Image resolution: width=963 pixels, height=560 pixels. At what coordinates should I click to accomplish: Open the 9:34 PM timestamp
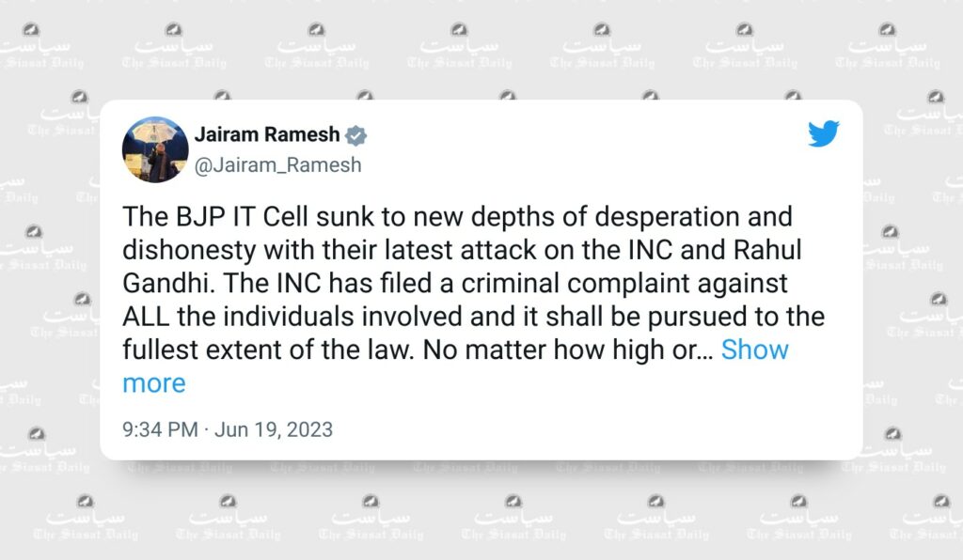[160, 430]
